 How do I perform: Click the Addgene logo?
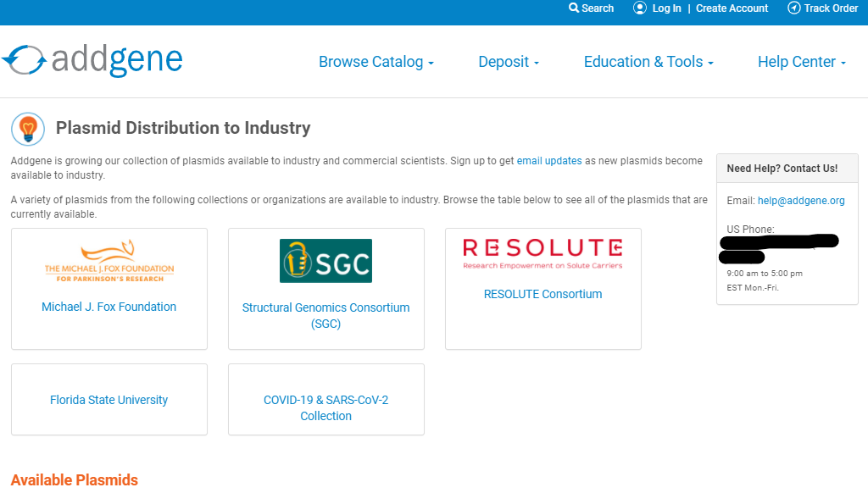tap(92, 60)
